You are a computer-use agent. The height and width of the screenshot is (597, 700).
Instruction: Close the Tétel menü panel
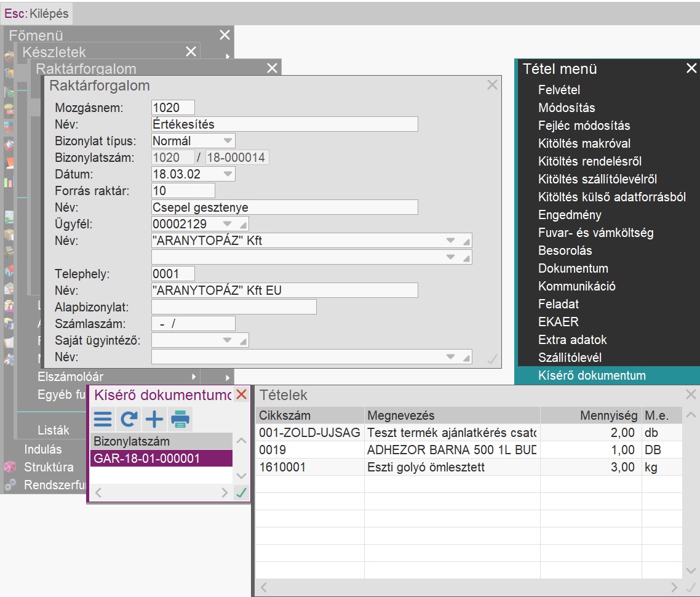click(691, 68)
